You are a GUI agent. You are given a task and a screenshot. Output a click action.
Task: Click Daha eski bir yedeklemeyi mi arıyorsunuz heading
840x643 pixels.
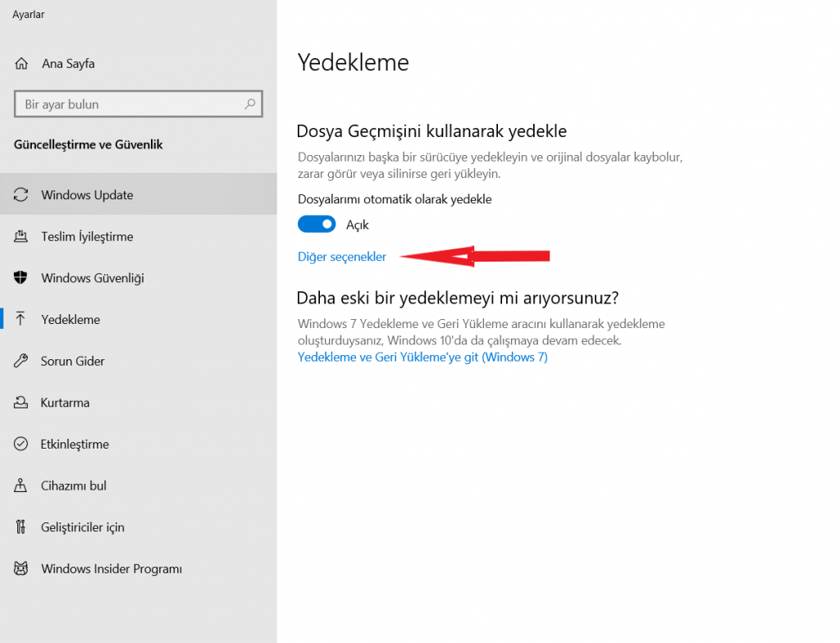click(x=458, y=298)
